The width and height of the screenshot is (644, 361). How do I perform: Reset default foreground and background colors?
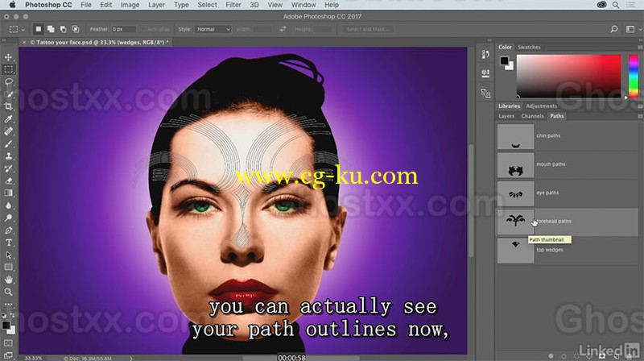(x=4, y=315)
